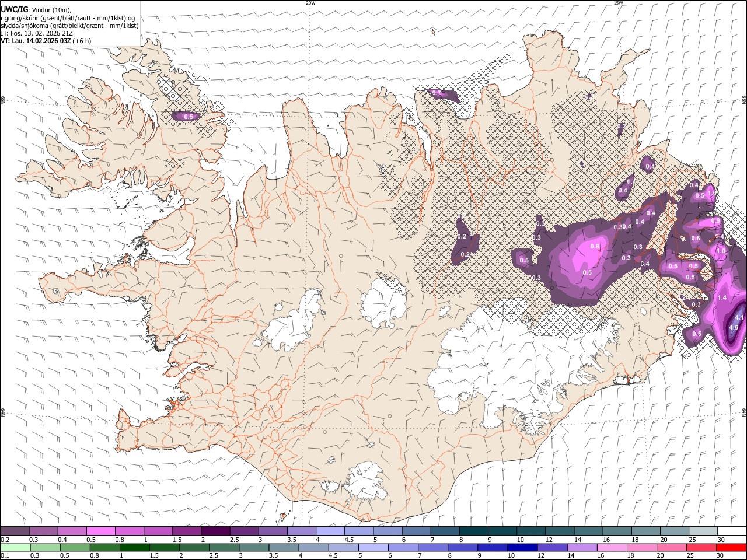Click the 0.8 precipitation value on the map

pyautogui.click(x=595, y=246)
